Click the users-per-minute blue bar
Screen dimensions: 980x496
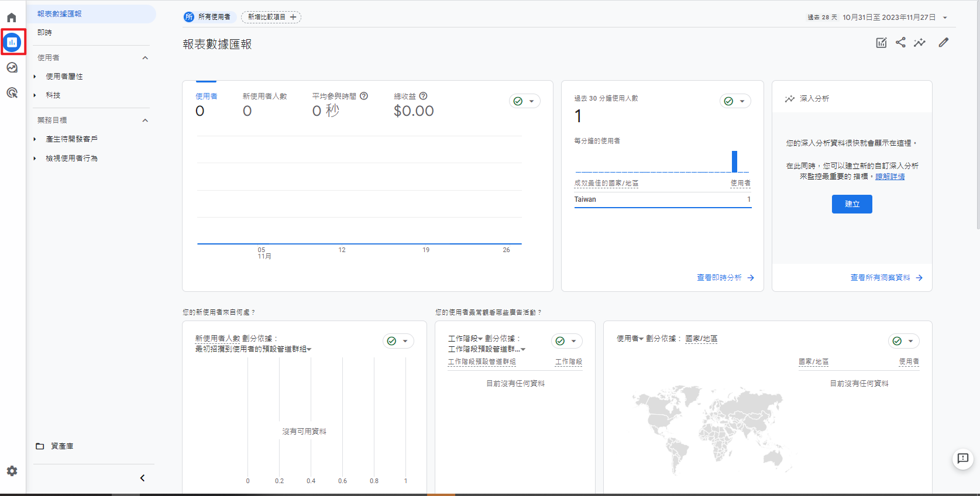[734, 161]
